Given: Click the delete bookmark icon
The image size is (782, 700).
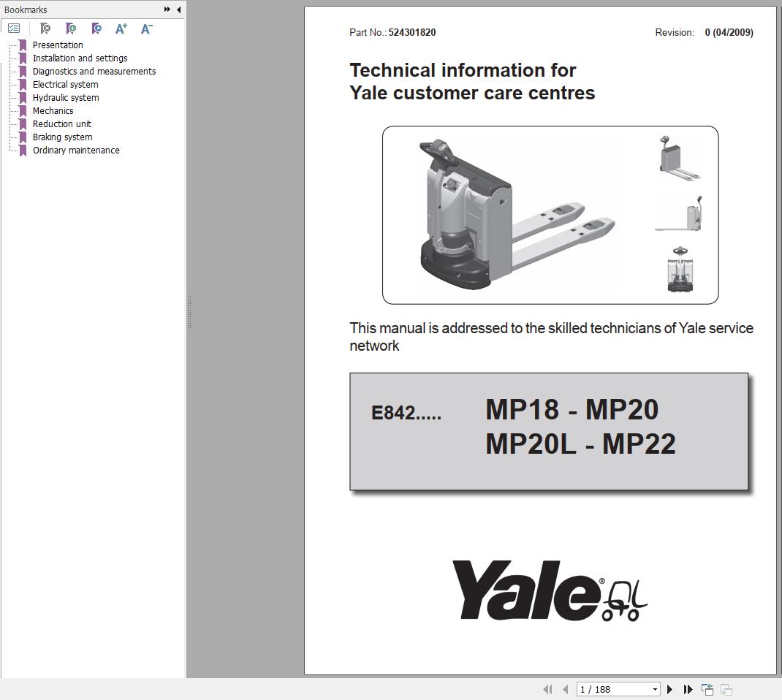Looking at the screenshot, I should (x=45, y=29).
